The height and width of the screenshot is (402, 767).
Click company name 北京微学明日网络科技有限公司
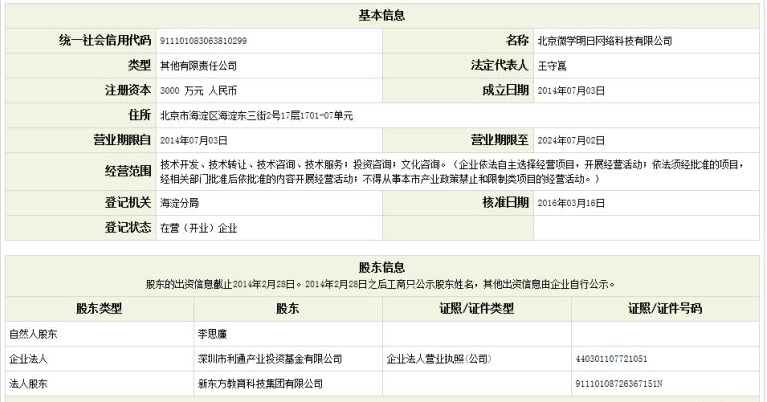605,41
